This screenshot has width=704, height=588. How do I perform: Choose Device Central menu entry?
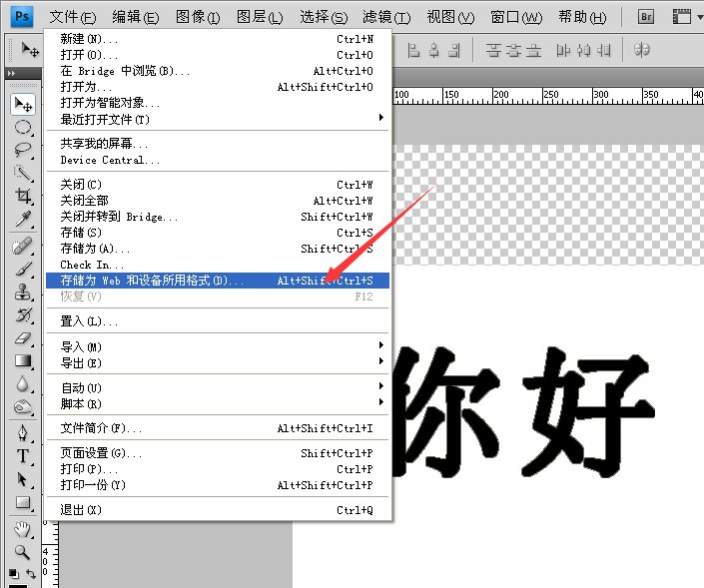[218, 160]
